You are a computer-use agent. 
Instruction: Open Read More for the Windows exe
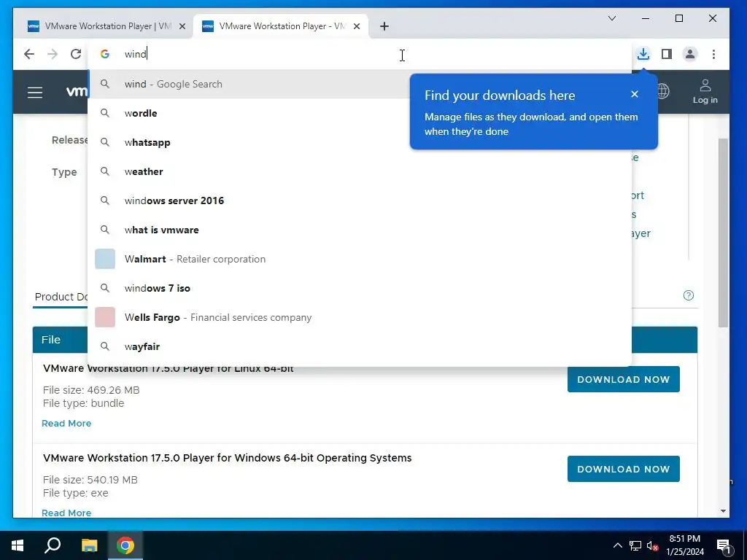click(x=66, y=513)
